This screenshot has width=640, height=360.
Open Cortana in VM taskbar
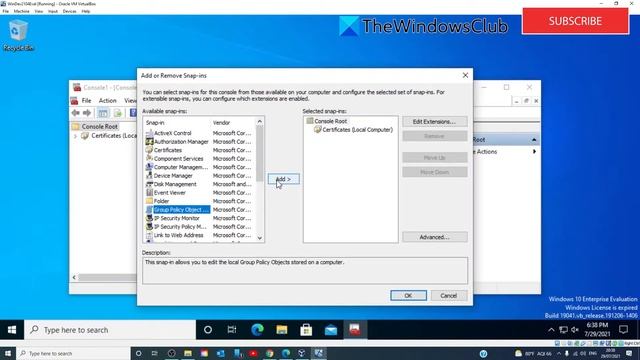[x=208, y=330]
